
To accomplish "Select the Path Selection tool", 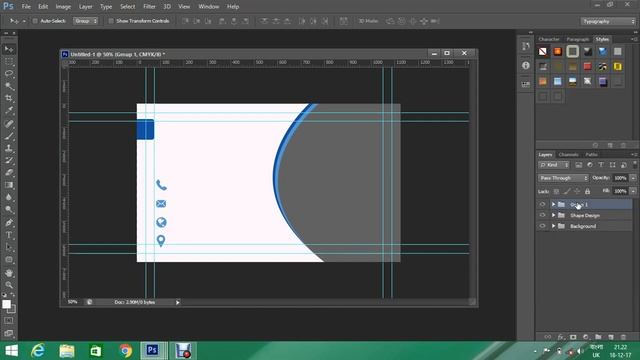I will [9, 247].
